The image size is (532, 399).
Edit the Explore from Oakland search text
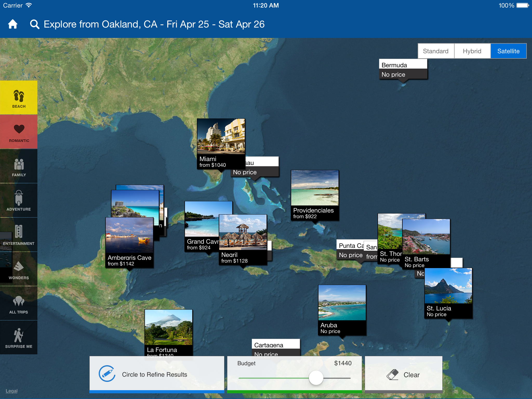tap(154, 24)
